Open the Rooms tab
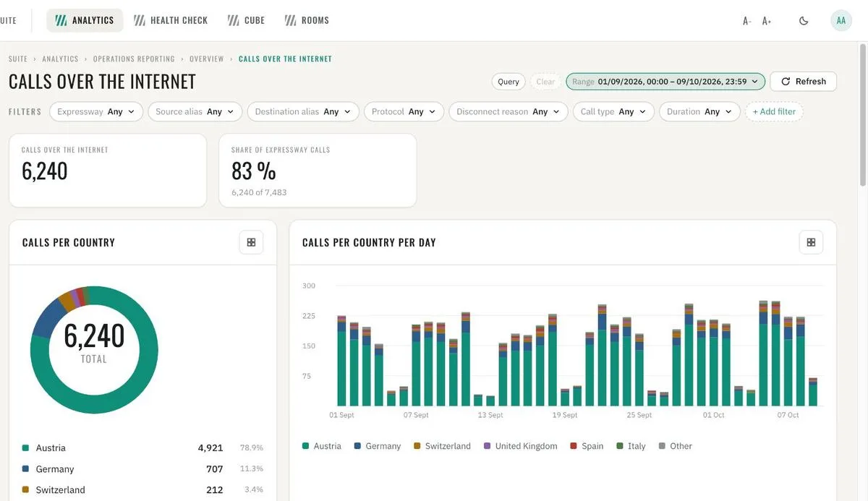Image resolution: width=868 pixels, height=501 pixels. 307,20
